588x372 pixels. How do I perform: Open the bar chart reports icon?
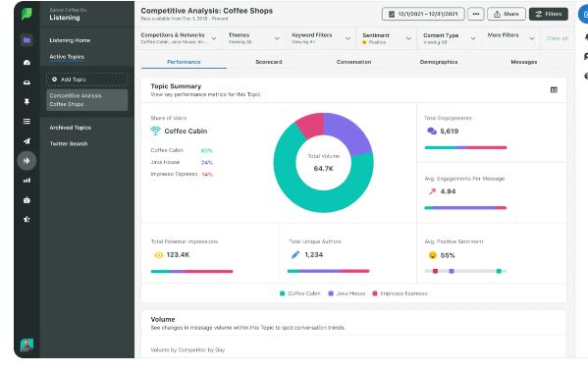click(x=27, y=181)
